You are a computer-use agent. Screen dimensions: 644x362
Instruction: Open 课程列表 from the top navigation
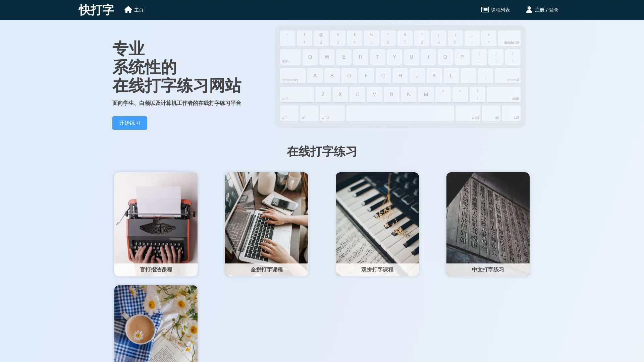pos(499,10)
